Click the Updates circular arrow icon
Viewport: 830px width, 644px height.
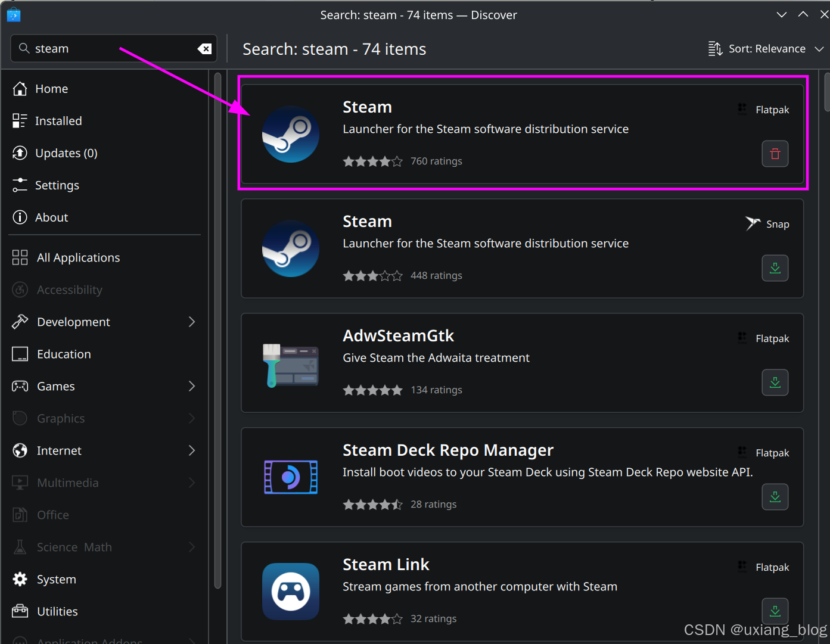20,153
